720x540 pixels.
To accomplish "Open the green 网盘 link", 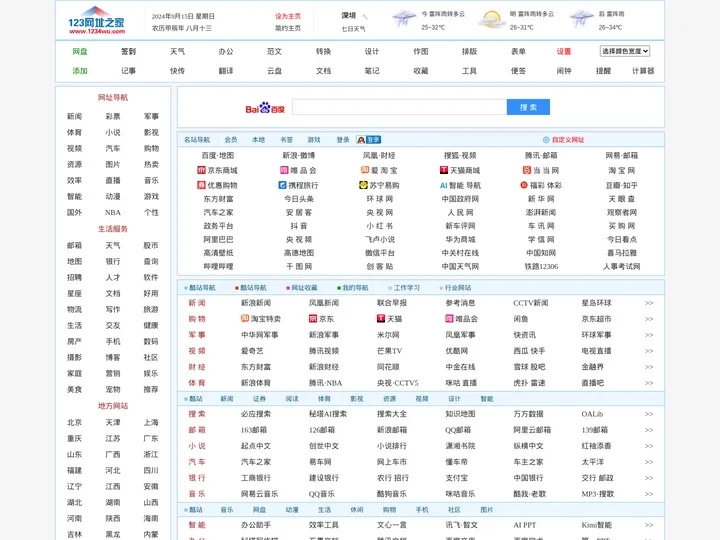I will tap(80, 51).
